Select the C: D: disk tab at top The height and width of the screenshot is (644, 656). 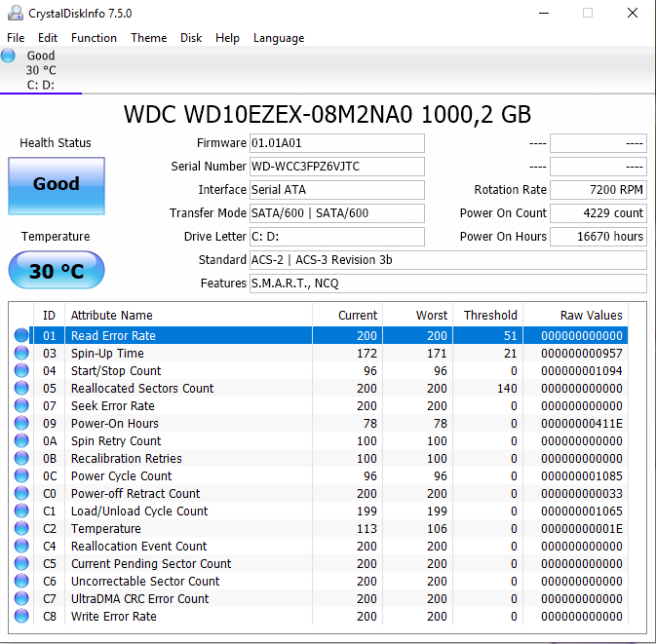click(41, 70)
